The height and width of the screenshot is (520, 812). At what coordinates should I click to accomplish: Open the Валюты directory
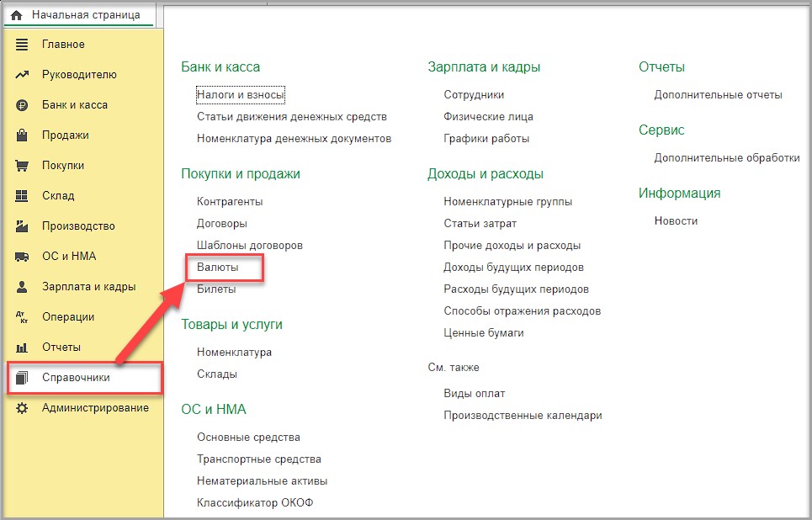217,268
